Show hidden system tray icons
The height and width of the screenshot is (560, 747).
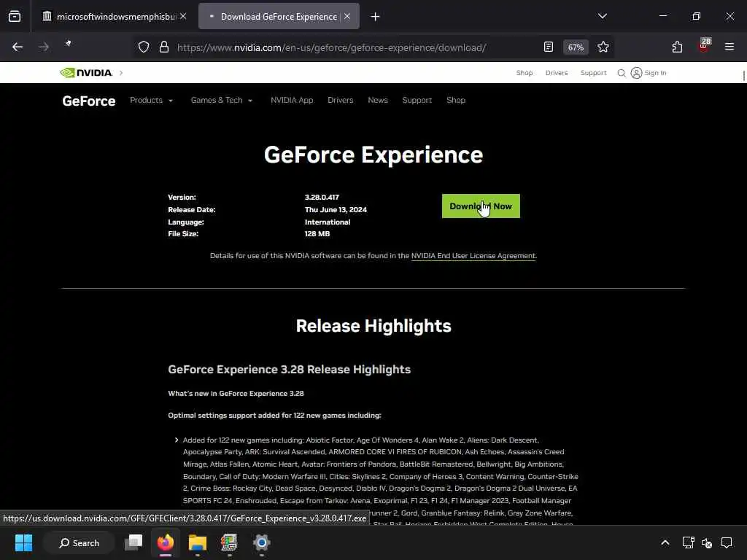click(665, 542)
